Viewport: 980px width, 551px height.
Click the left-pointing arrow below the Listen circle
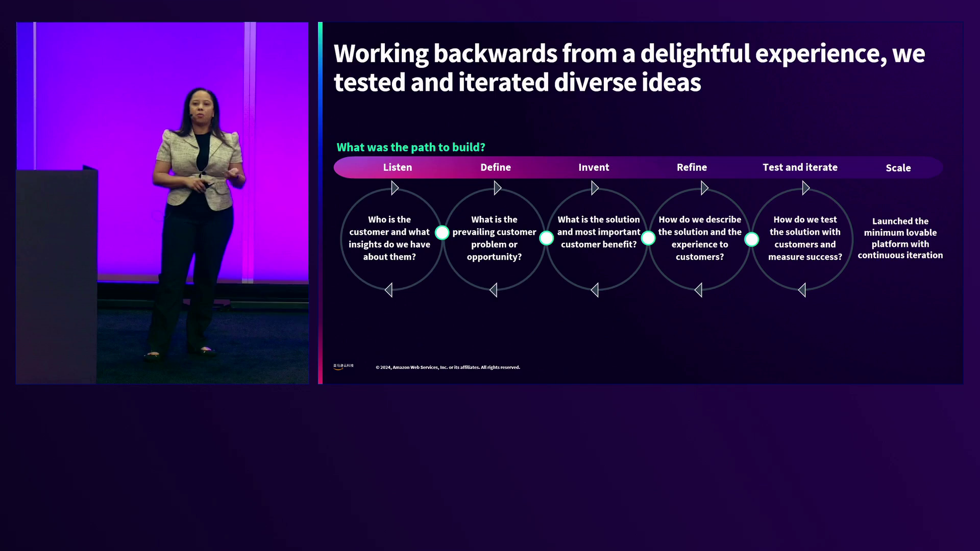(389, 290)
